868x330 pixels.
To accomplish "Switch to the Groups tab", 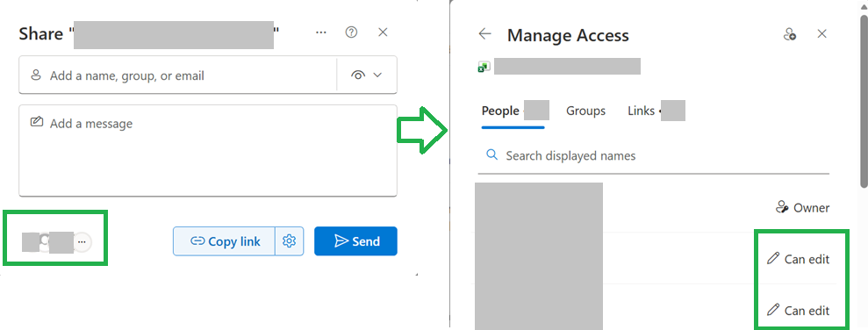I will [585, 111].
